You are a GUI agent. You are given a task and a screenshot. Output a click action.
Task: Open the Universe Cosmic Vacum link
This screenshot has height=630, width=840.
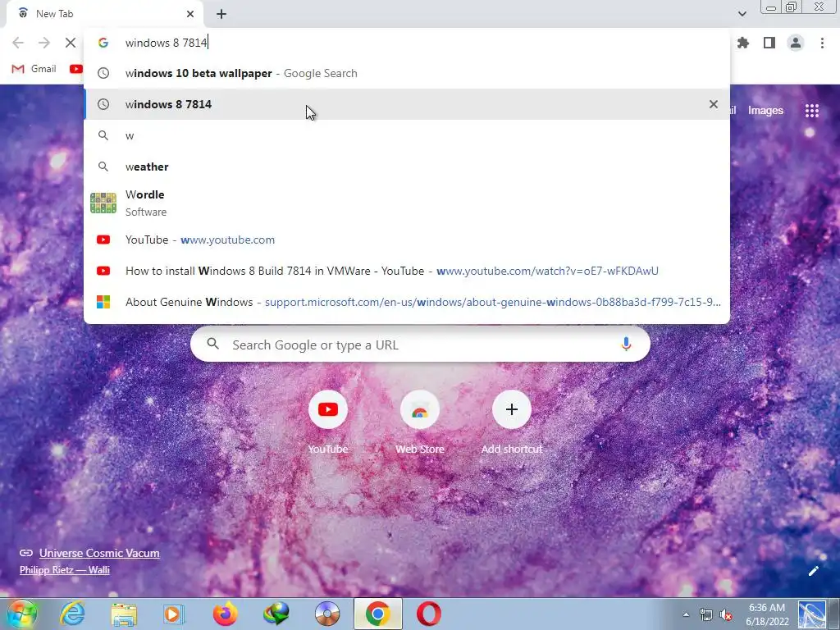99,553
